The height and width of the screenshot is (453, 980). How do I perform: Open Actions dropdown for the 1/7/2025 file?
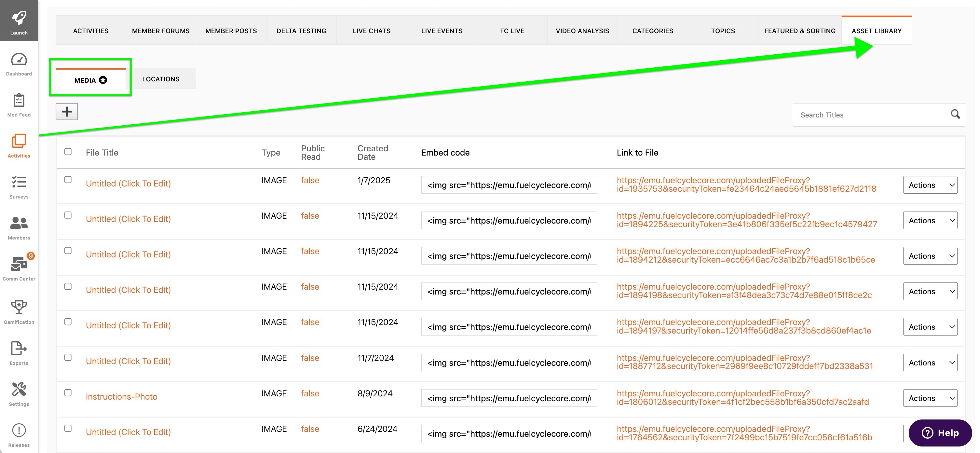(930, 185)
